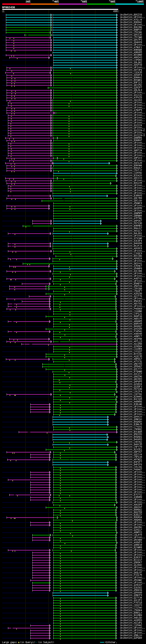Select hit label UniRef100_P34540

click(x=131, y=331)
